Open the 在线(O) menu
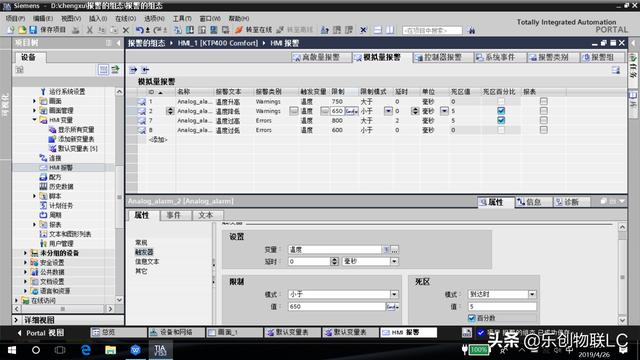 125,18
